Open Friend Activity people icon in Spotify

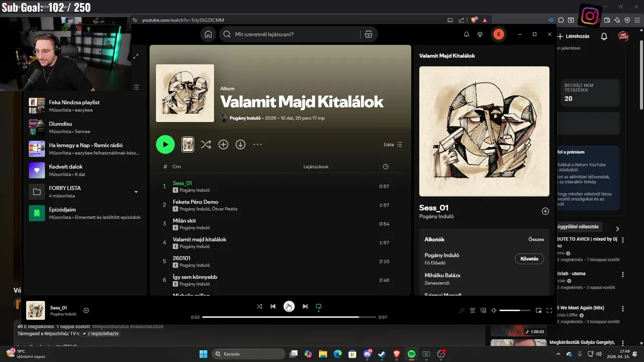[x=480, y=34]
